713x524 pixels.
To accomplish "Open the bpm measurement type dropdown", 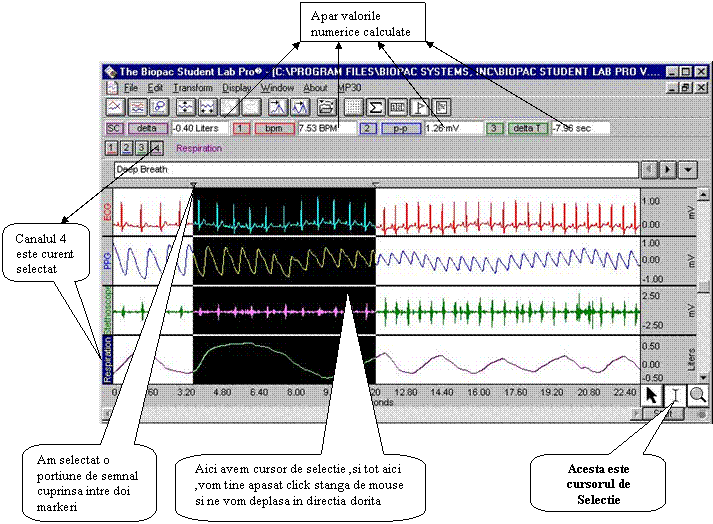I will coord(273,128).
